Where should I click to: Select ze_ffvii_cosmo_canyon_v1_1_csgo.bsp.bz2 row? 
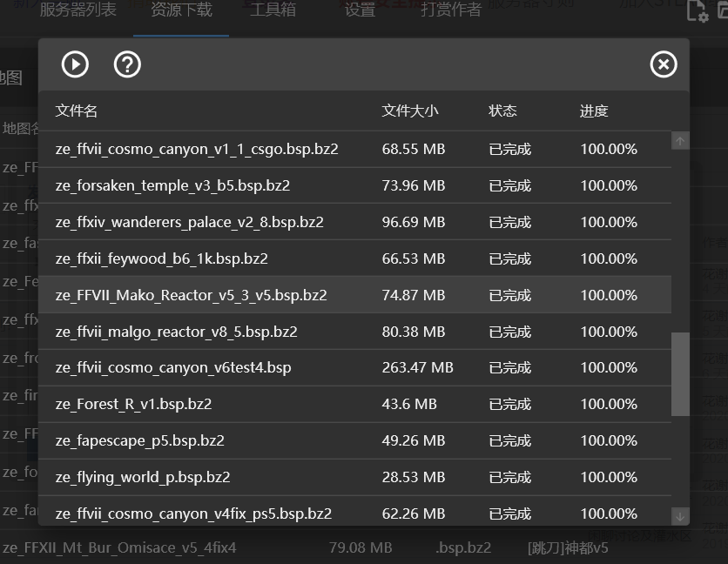(x=355, y=149)
